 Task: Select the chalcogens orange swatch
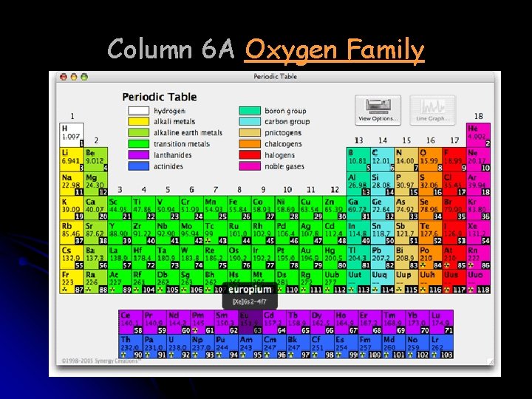coord(250,144)
